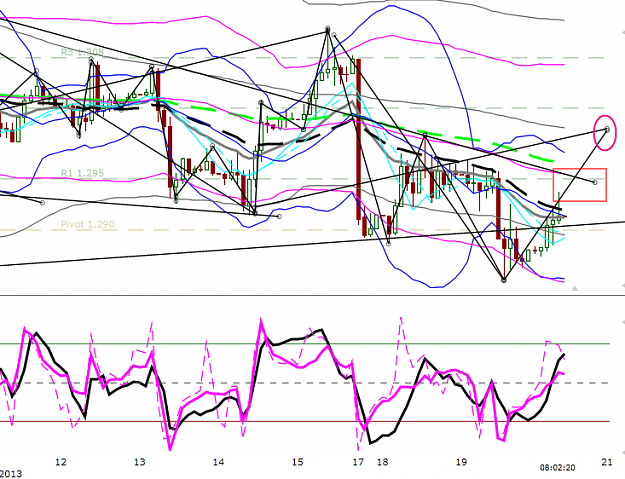
Task: Click the '15' date label on the time axis
Action: (x=297, y=462)
